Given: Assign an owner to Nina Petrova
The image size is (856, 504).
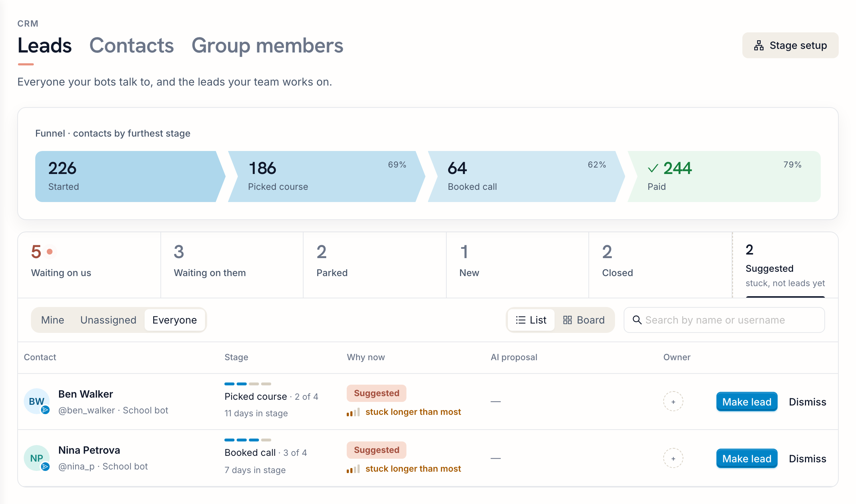Looking at the screenshot, I should tap(673, 458).
